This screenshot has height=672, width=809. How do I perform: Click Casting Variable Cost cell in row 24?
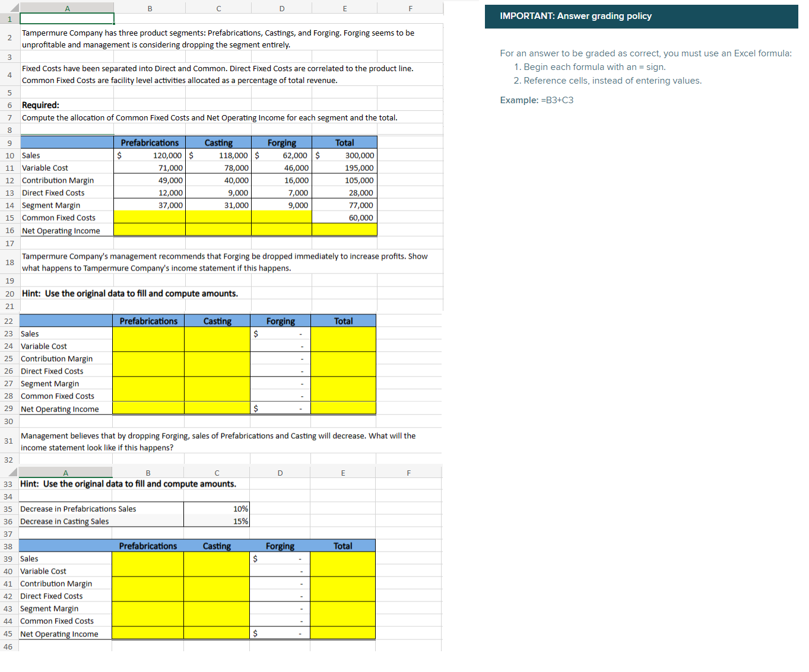click(x=217, y=346)
